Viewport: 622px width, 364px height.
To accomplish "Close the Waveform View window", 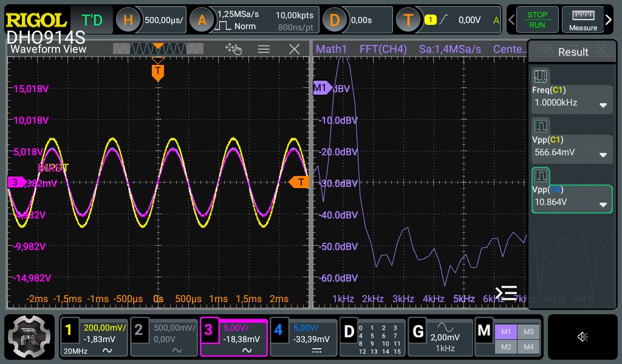I will [295, 49].
